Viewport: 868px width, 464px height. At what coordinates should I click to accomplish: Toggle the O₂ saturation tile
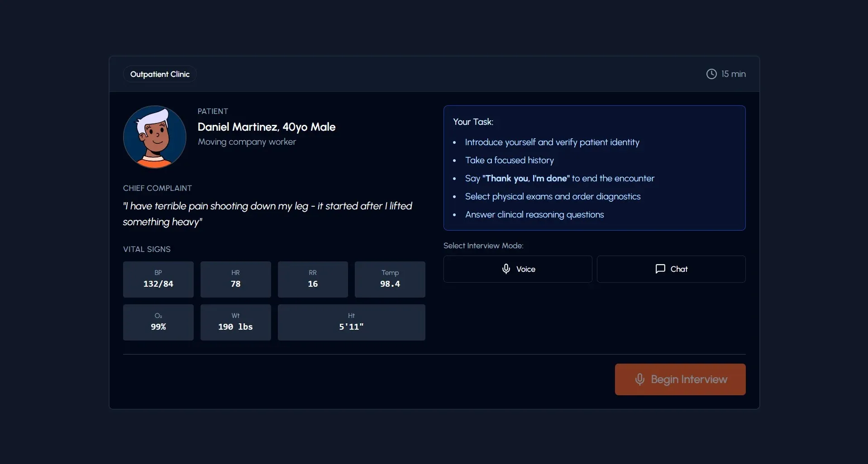(x=158, y=322)
